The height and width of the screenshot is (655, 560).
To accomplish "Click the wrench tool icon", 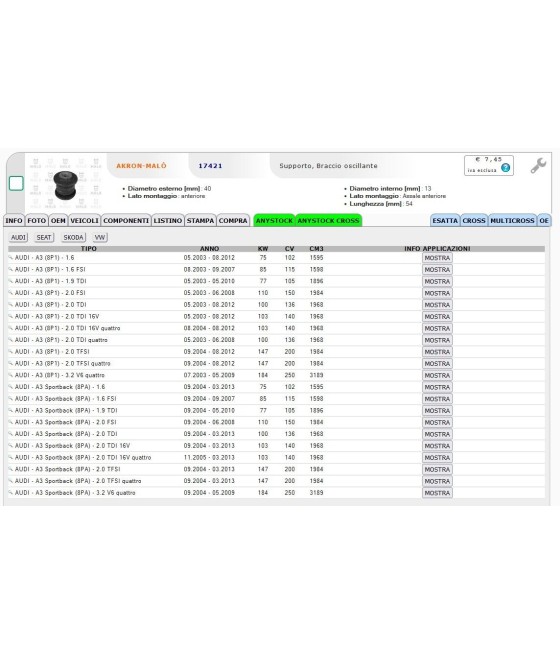I will click(538, 166).
